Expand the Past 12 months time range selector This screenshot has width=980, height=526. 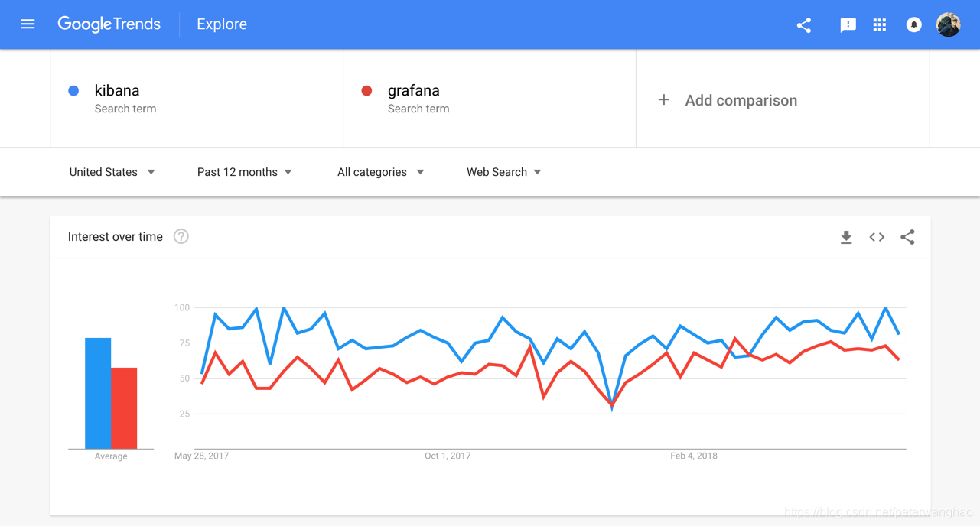point(243,172)
